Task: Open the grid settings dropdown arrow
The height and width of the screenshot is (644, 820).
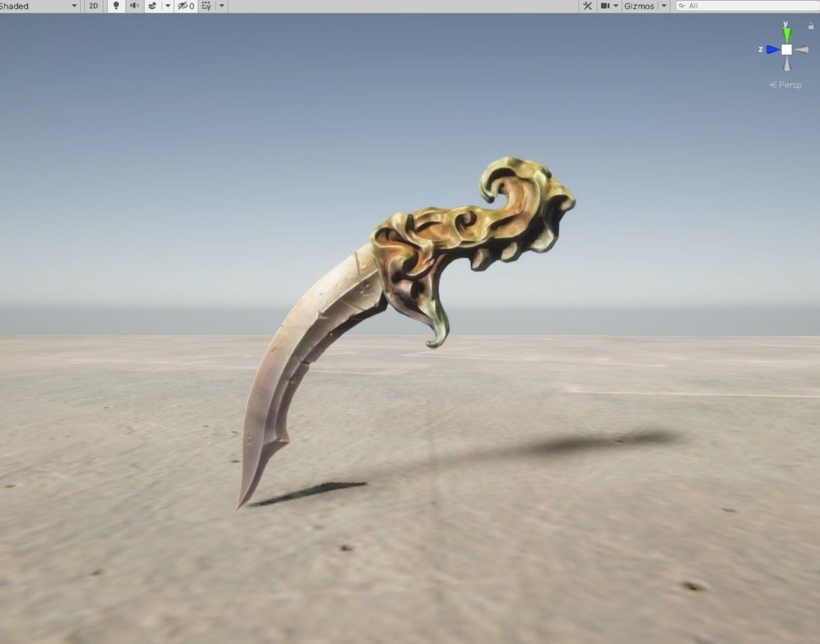Action: 222,6
